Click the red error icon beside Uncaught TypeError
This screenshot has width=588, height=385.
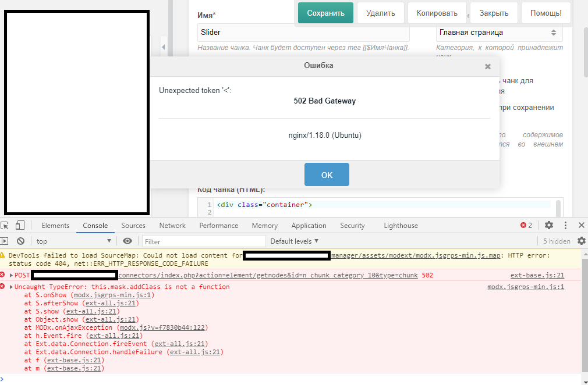click(x=2, y=287)
